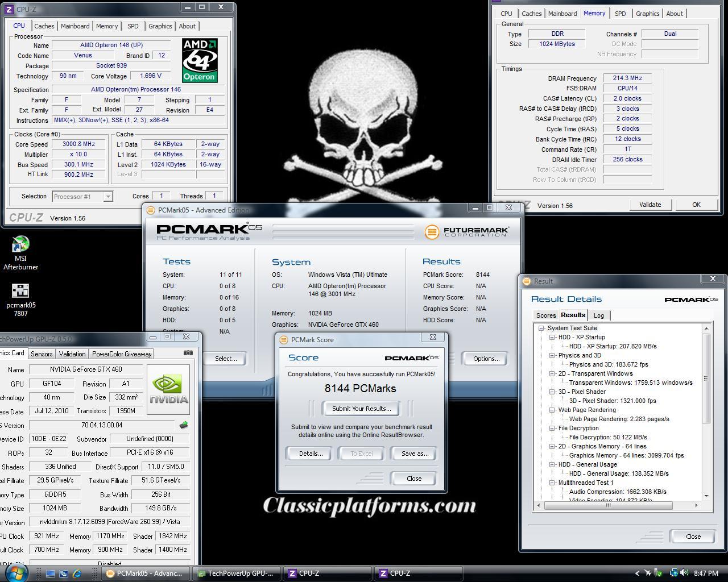Viewport: 728px width, 582px height.
Task: Click the Futuremark Corporation logo
Action: tap(466, 232)
